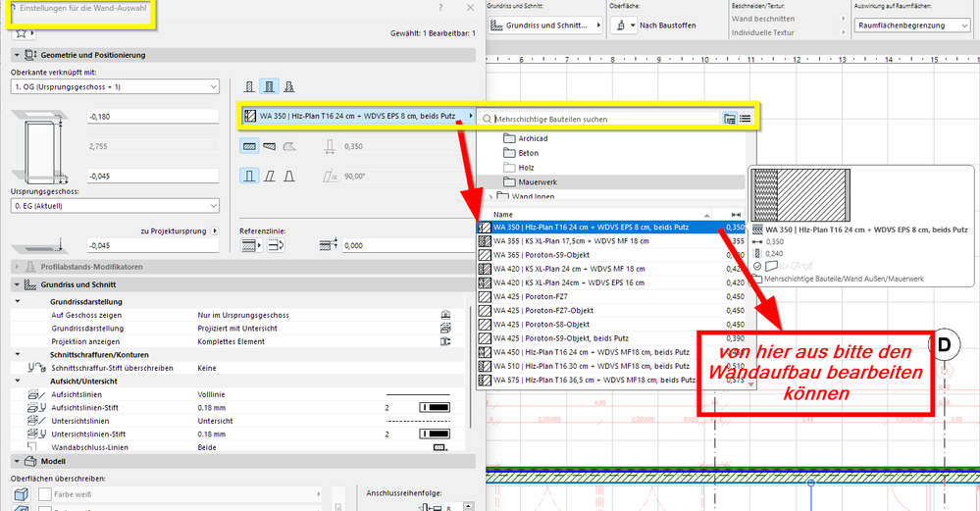Open 'Grundriss und Schnitt' toolbar button
This screenshot has height=511, width=980.
coord(544,26)
